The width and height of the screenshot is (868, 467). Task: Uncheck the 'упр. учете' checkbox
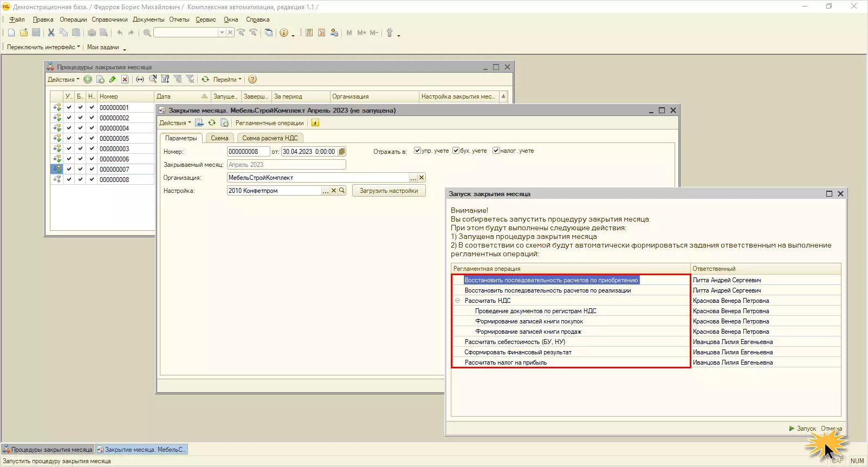pos(417,151)
